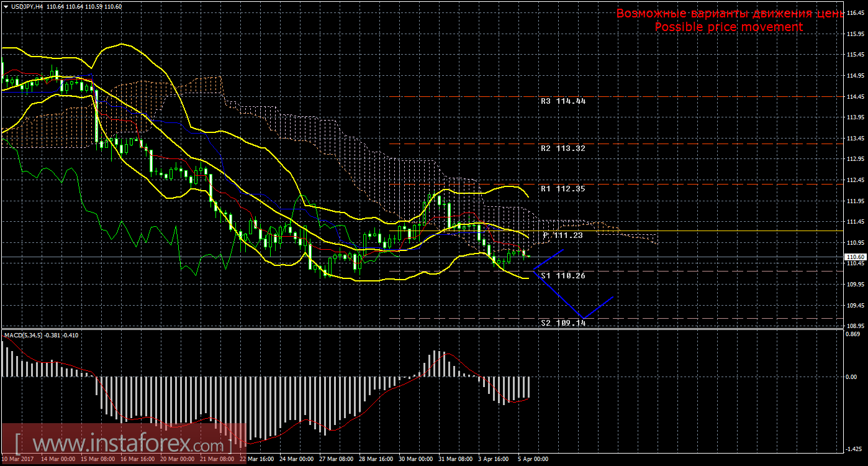Click the current price tag 110.60
Viewport: 868px width, 466px height.
coord(855,257)
